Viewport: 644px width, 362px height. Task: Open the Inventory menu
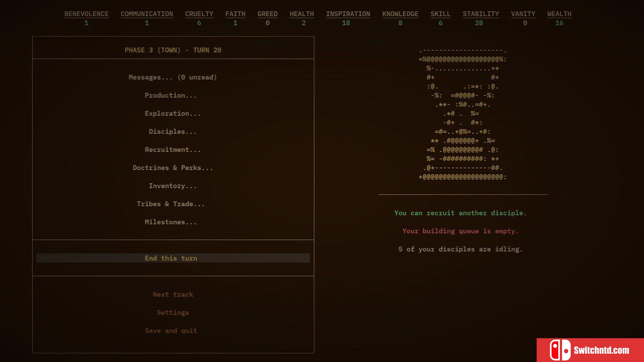coord(172,186)
